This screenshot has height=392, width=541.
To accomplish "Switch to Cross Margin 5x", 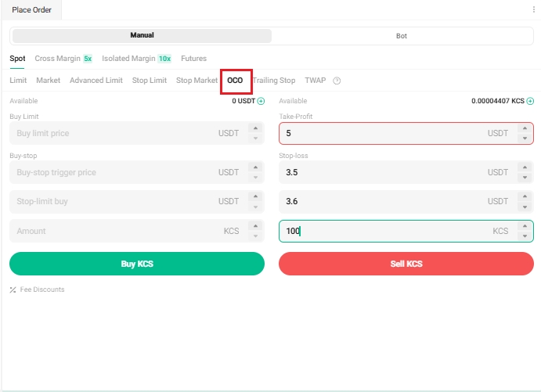I will pyautogui.click(x=63, y=59).
